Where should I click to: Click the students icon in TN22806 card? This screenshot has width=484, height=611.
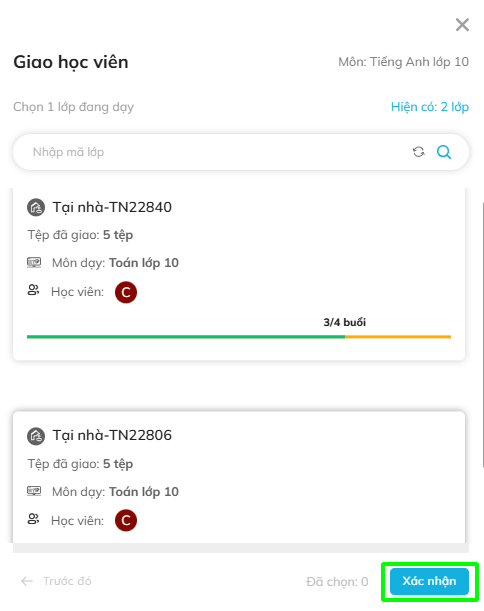click(33, 519)
